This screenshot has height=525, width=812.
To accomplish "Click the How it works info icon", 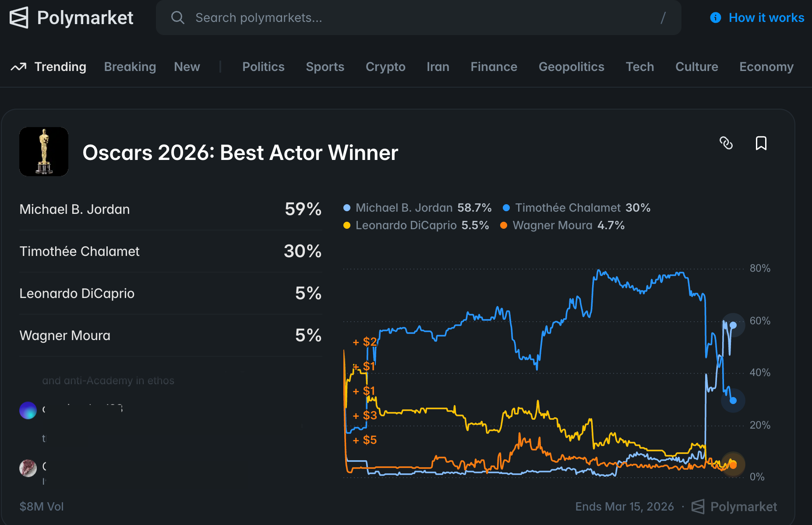I will pos(715,18).
